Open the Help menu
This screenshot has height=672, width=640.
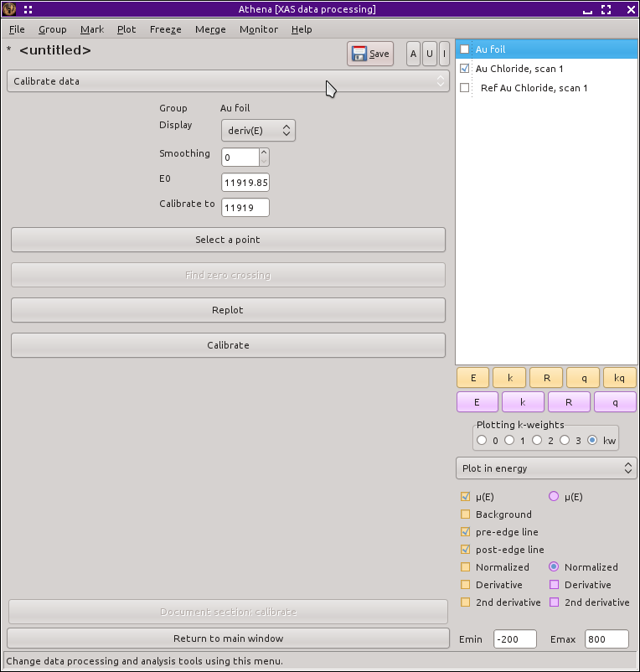click(302, 29)
